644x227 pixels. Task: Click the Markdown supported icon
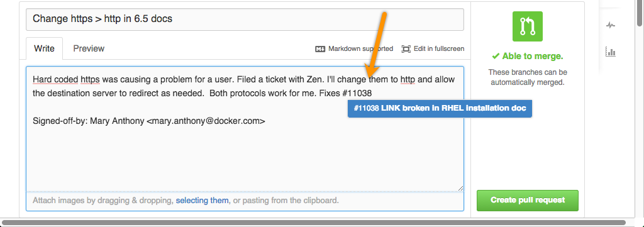pos(320,49)
